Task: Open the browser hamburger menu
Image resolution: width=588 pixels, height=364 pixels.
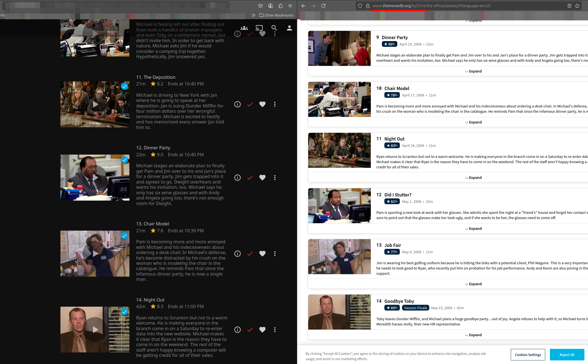Action: [290, 6]
